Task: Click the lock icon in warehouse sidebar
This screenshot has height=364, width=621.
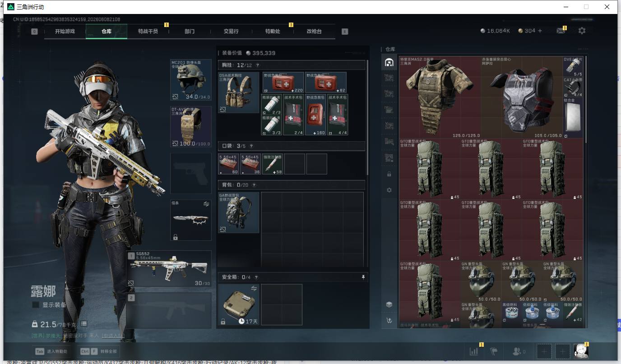Action: 389,174
